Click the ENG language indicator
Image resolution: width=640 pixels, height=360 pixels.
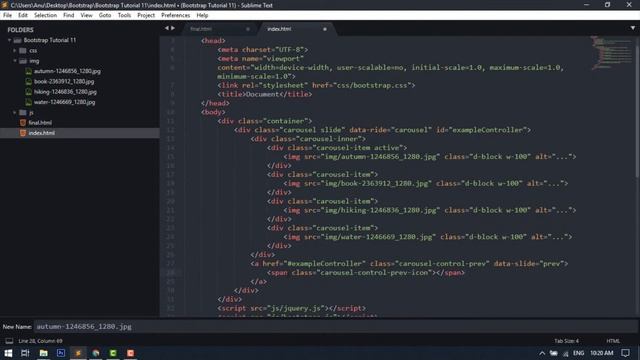(578, 353)
